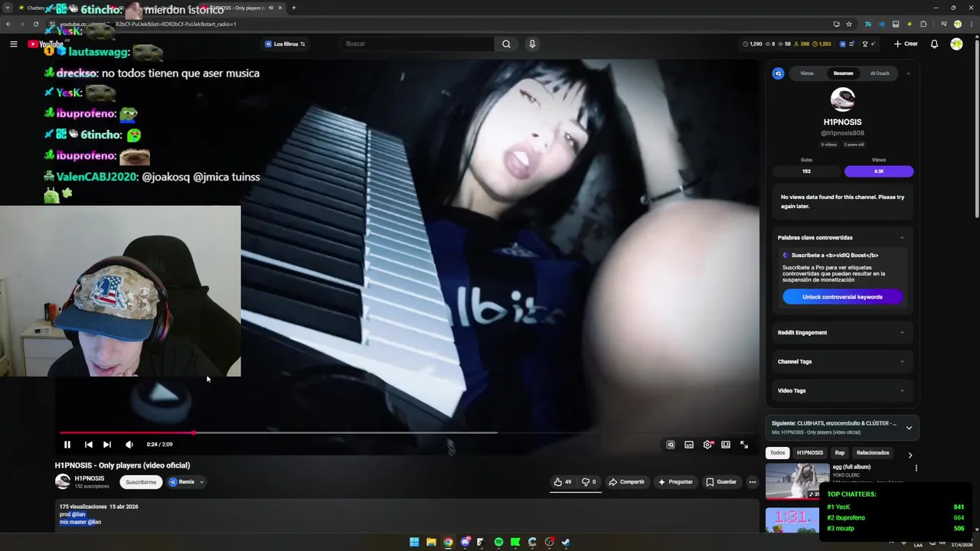This screenshot has height=551, width=980.
Task: Switch to the Resumen tab in vidIQ panel
Action: 843,73
